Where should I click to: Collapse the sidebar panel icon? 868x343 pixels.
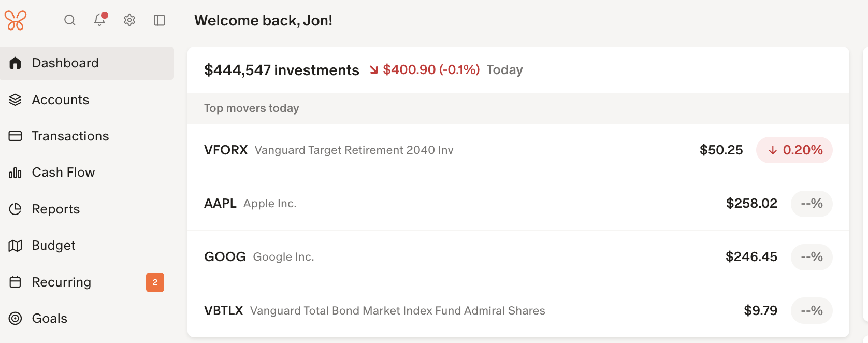coord(160,20)
